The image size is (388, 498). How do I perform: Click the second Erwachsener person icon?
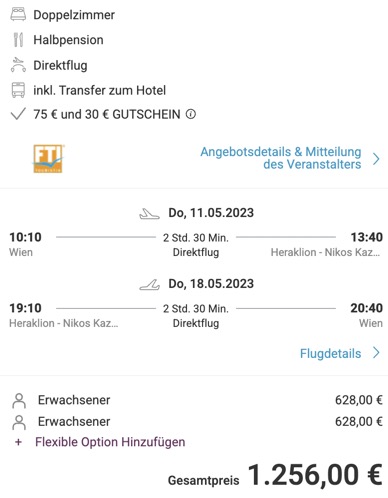[x=19, y=422]
